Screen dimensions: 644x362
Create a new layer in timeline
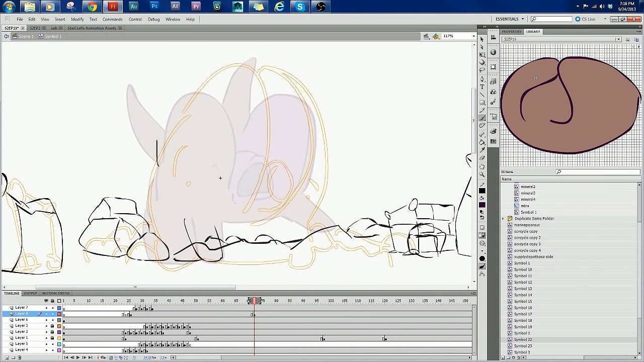click(7, 357)
